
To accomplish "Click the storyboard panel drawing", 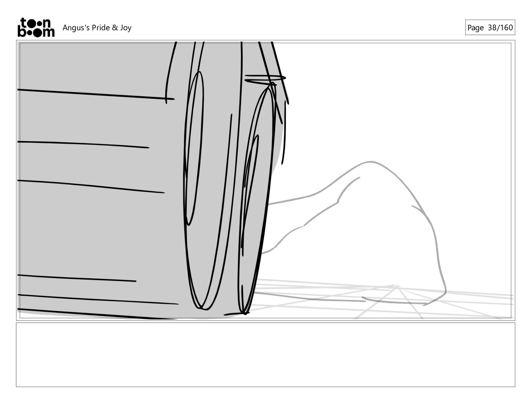I will pos(266,181).
